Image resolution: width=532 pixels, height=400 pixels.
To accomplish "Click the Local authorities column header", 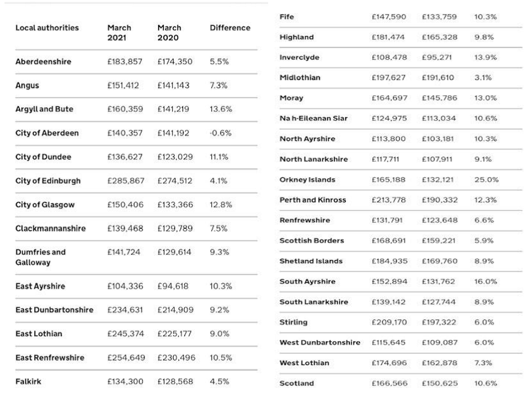I will pos(47,28).
